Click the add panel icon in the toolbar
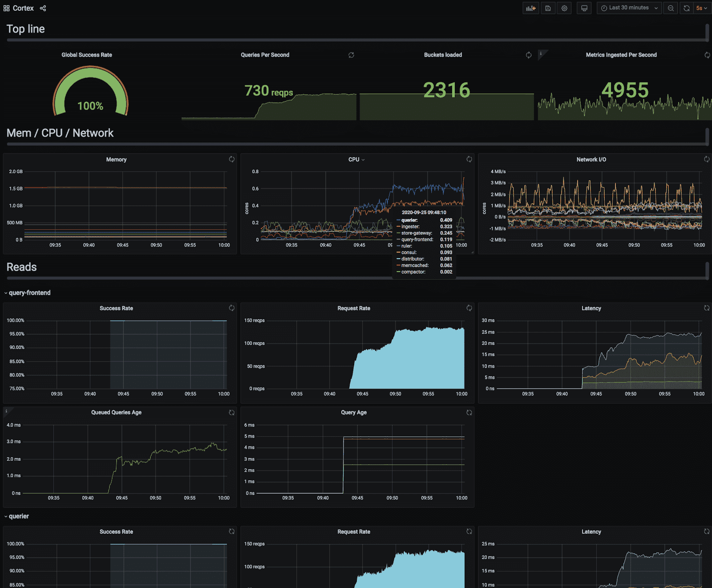Viewport: 712px width, 588px height. (530, 8)
